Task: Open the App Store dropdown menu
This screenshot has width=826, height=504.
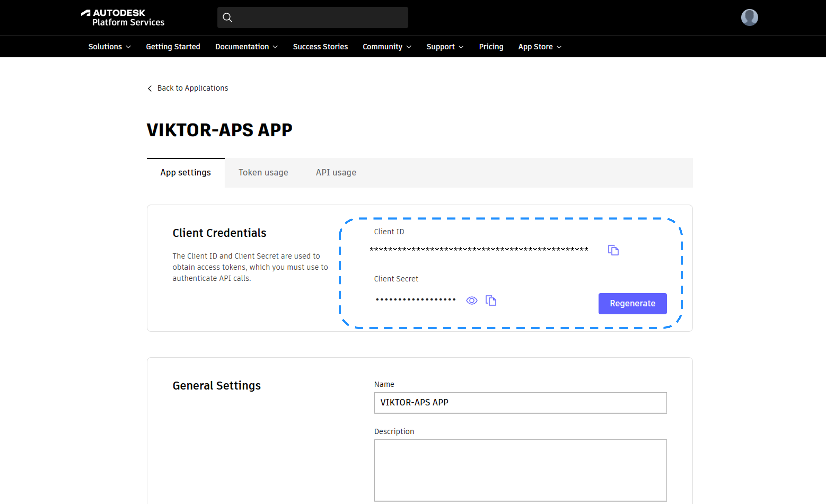Action: click(x=539, y=47)
